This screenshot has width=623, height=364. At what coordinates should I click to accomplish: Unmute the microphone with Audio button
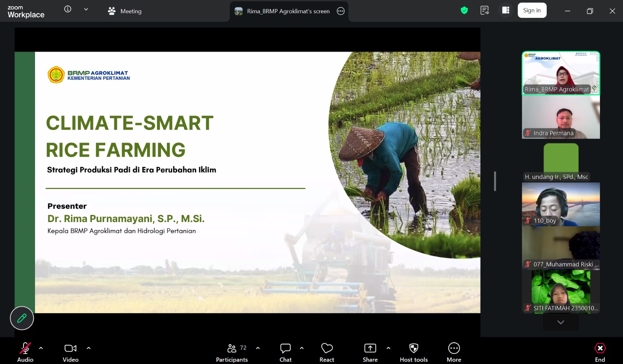pos(25,352)
